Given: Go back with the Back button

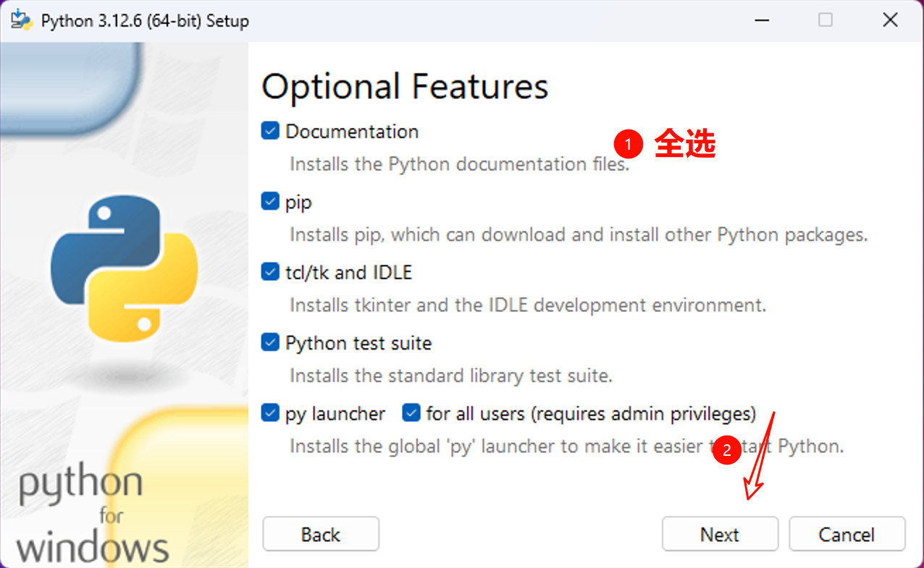Looking at the screenshot, I should pos(321,535).
